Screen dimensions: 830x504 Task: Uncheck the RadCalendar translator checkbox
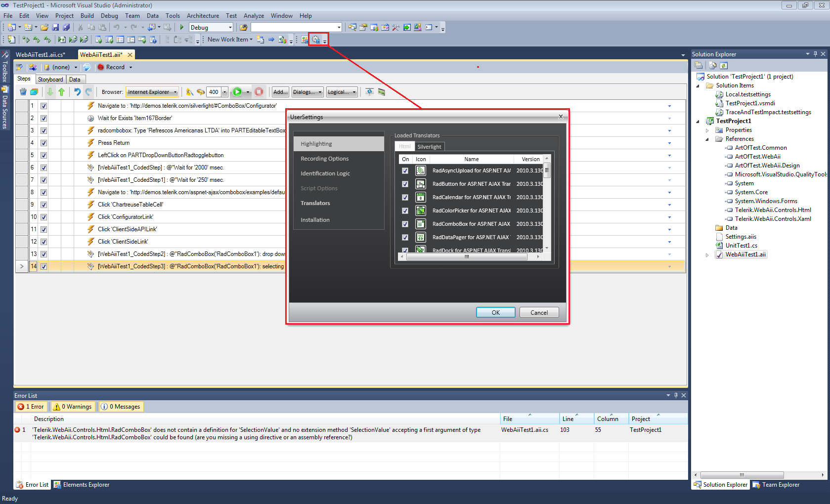[405, 197]
